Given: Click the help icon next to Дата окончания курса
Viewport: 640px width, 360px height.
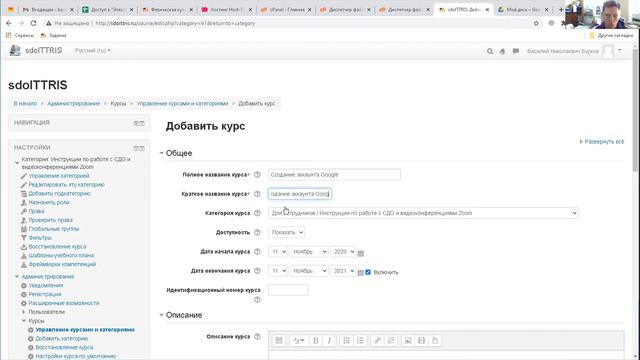Looking at the screenshot, I should click(x=257, y=271).
